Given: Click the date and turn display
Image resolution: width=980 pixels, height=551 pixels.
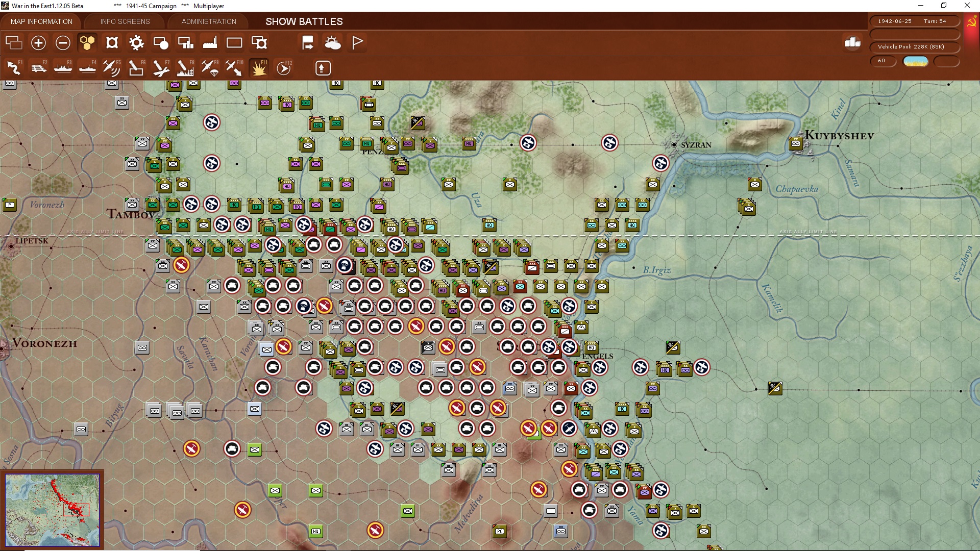Looking at the screenshot, I should point(914,21).
